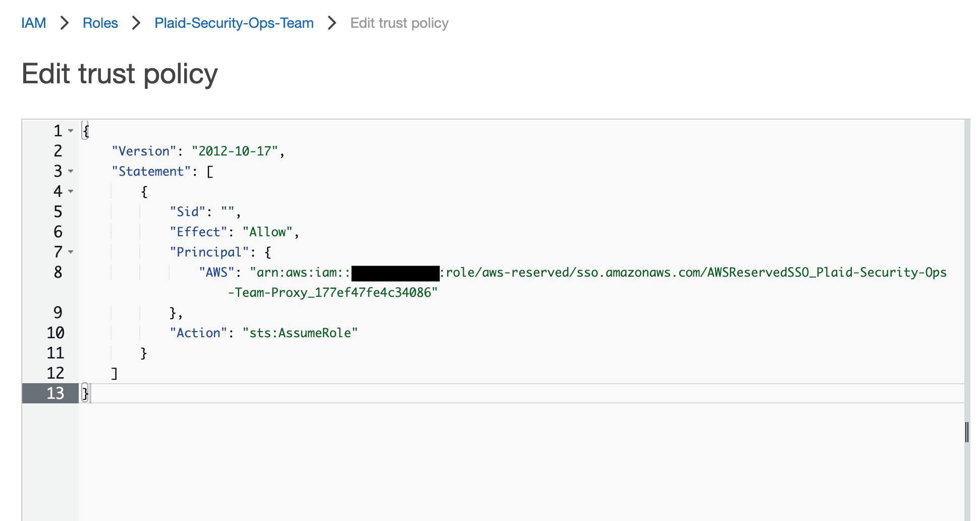Screen dimensions: 980x521
Task: Place cursor after closing brace on line 13
Action: (x=90, y=393)
